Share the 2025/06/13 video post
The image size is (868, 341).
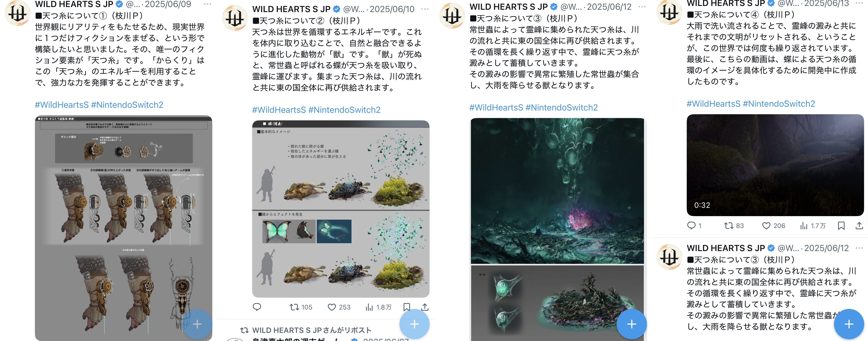[859, 225]
